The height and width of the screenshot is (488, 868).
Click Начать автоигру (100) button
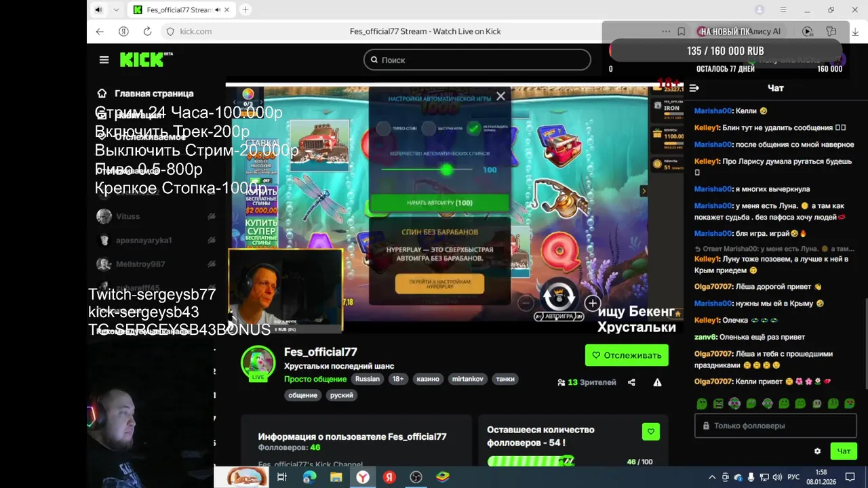point(439,203)
